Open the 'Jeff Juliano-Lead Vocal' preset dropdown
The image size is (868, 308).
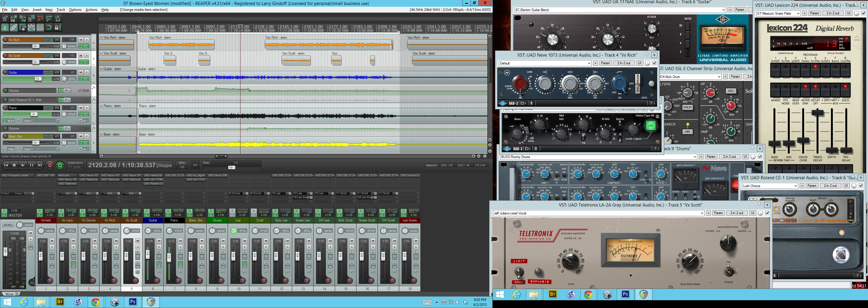598,213
